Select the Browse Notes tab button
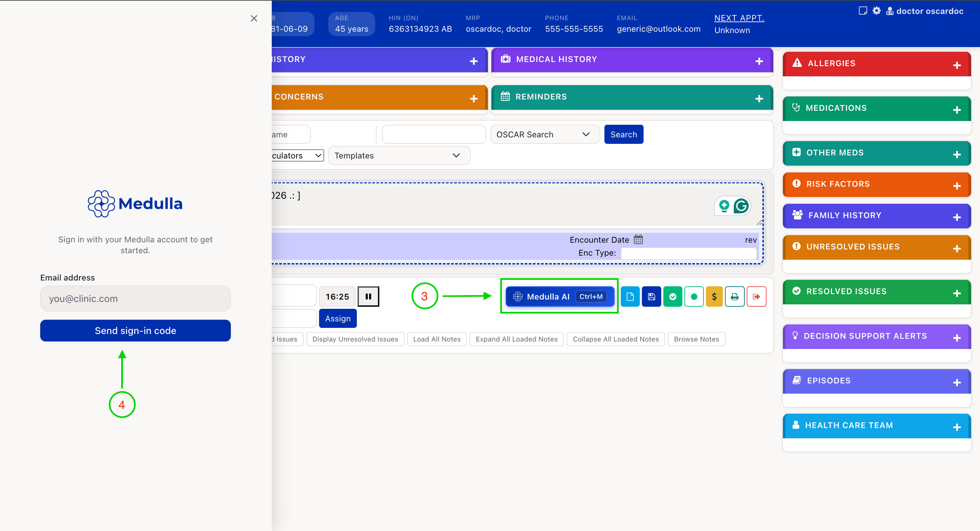The height and width of the screenshot is (531, 980). tap(696, 339)
